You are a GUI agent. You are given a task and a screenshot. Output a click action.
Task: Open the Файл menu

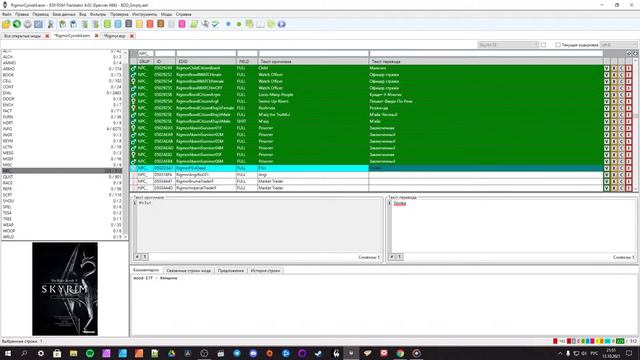pyautogui.click(x=7, y=14)
